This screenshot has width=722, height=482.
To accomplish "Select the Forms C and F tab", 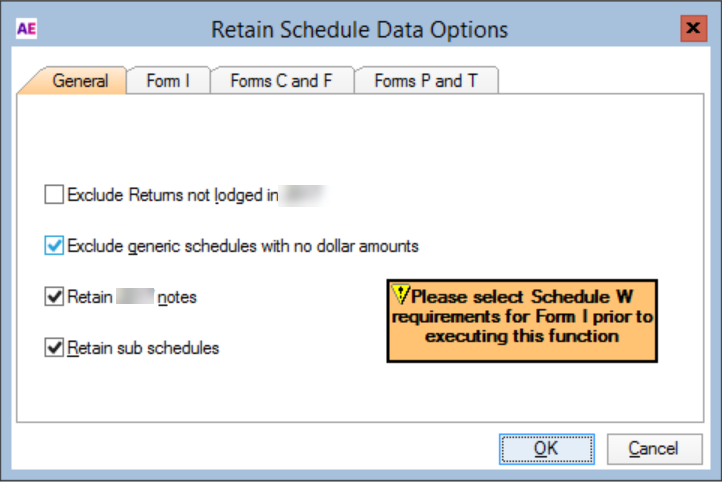I will pyautogui.click(x=281, y=81).
